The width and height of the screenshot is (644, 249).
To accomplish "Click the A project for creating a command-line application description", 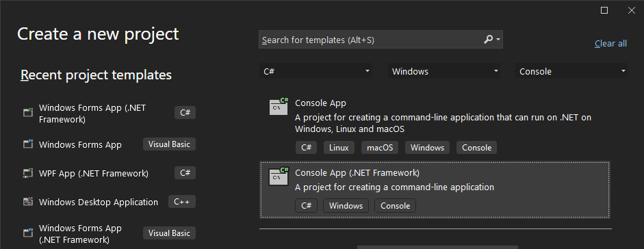I will pyautogui.click(x=394, y=187).
